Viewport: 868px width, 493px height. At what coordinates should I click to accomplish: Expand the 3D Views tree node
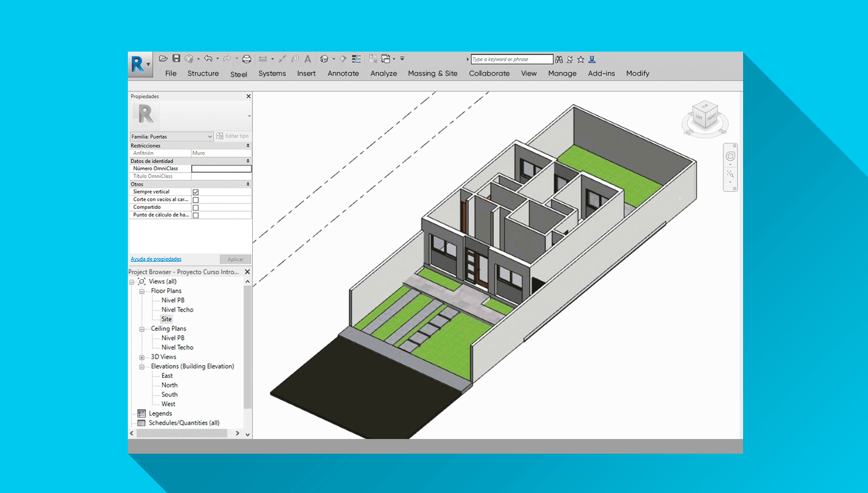click(x=141, y=356)
